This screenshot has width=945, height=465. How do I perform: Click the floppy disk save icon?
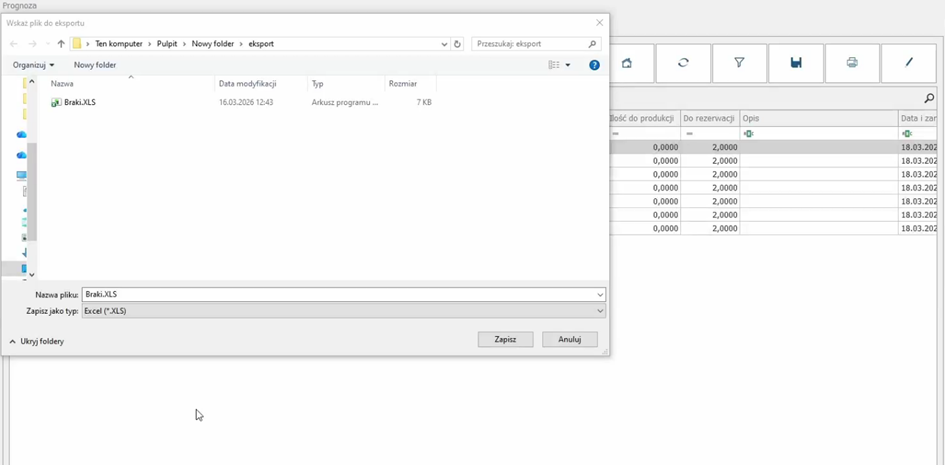(x=796, y=63)
